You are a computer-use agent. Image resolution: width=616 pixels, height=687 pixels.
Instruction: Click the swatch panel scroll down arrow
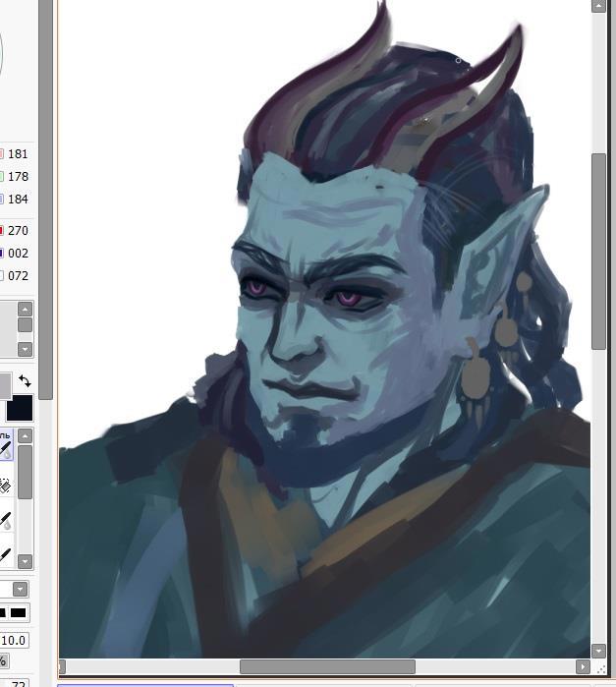(x=26, y=349)
